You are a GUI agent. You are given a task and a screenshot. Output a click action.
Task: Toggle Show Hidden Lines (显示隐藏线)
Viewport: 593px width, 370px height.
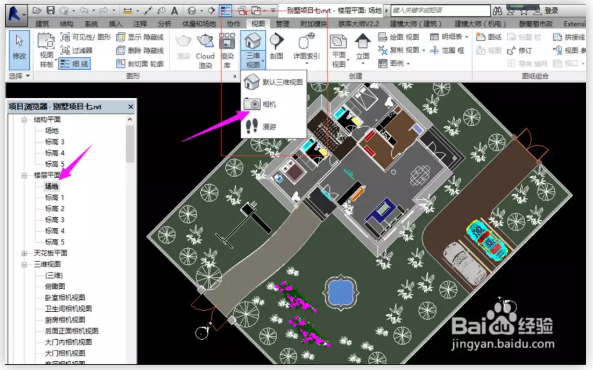(140, 37)
